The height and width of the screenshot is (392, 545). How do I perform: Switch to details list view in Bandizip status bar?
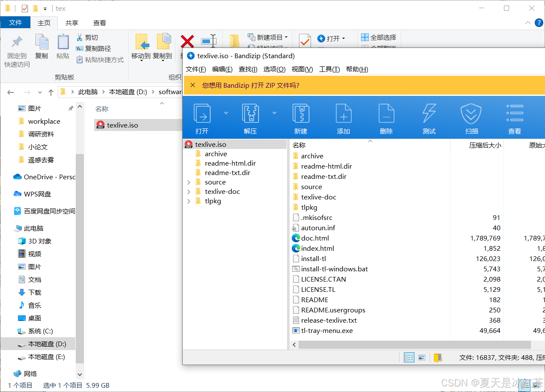click(409, 357)
